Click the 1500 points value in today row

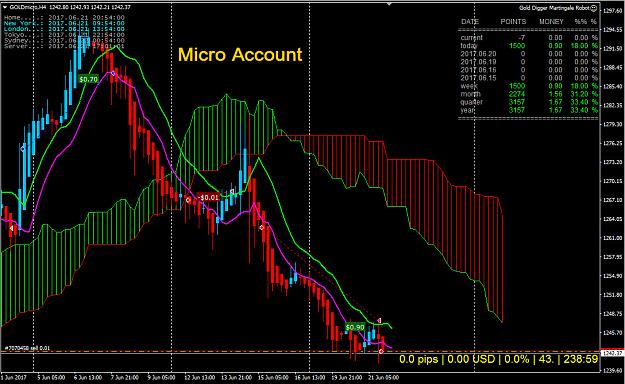pos(517,46)
